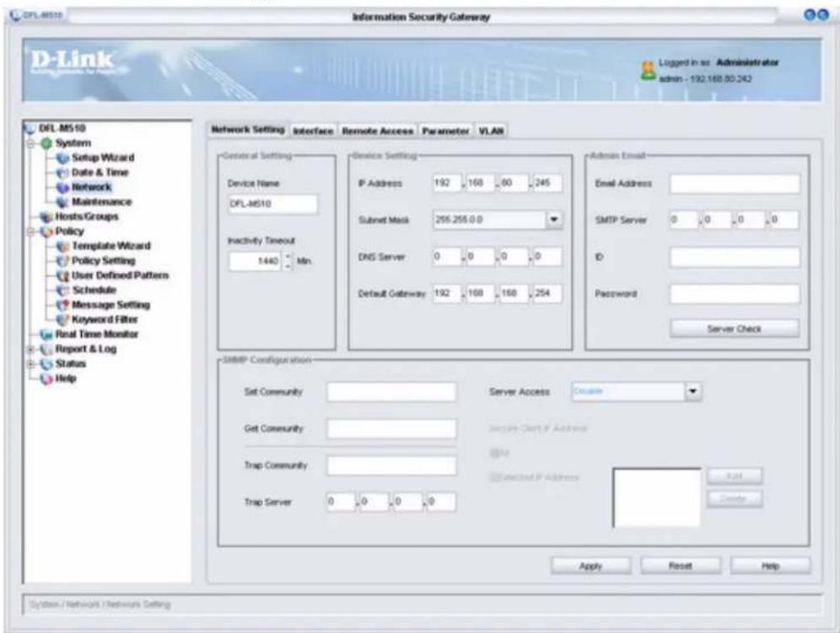Click Real Time Monitor icon
The width and height of the screenshot is (840, 633).
46,334
